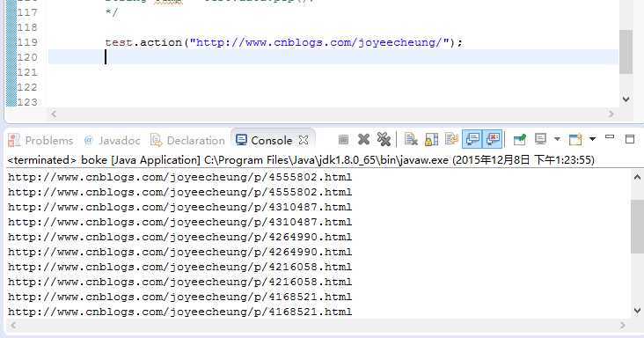Maximize the Console view panel
The width and height of the screenshot is (644, 338).
click(630, 139)
